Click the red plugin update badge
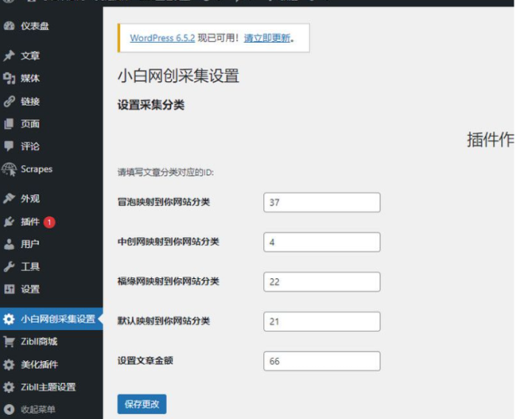The width and height of the screenshot is (532, 419). [49, 222]
